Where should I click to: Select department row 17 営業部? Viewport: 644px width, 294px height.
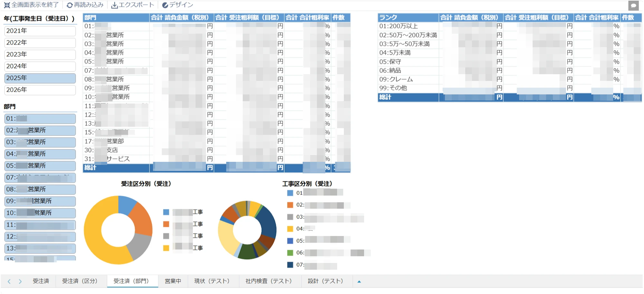tap(217, 142)
